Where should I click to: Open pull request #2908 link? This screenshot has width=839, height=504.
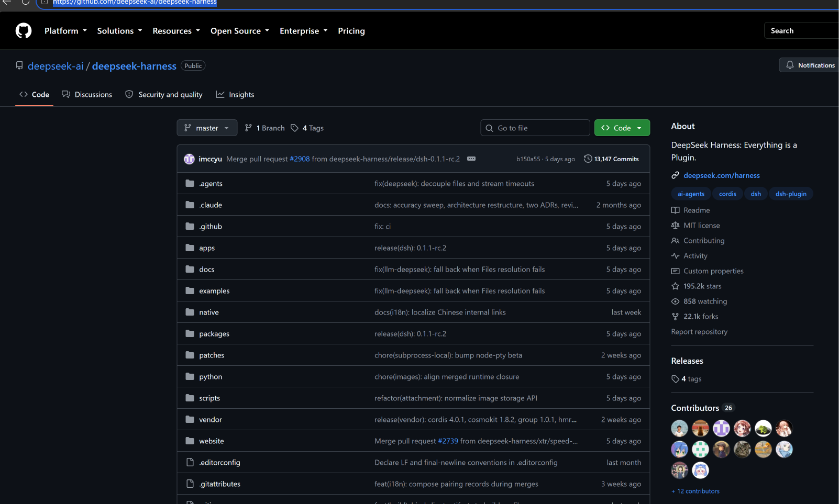pyautogui.click(x=300, y=159)
